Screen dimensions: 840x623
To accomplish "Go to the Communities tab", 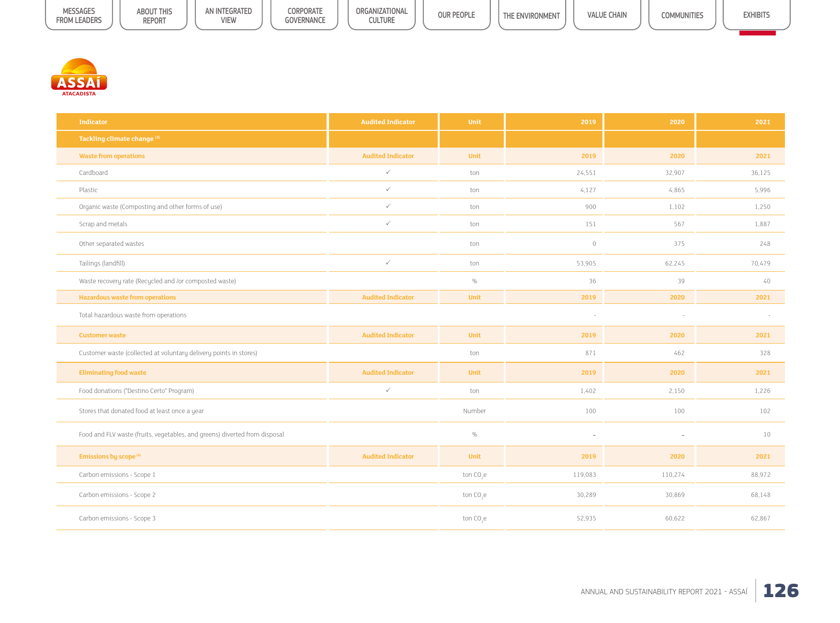I will tap(682, 15).
